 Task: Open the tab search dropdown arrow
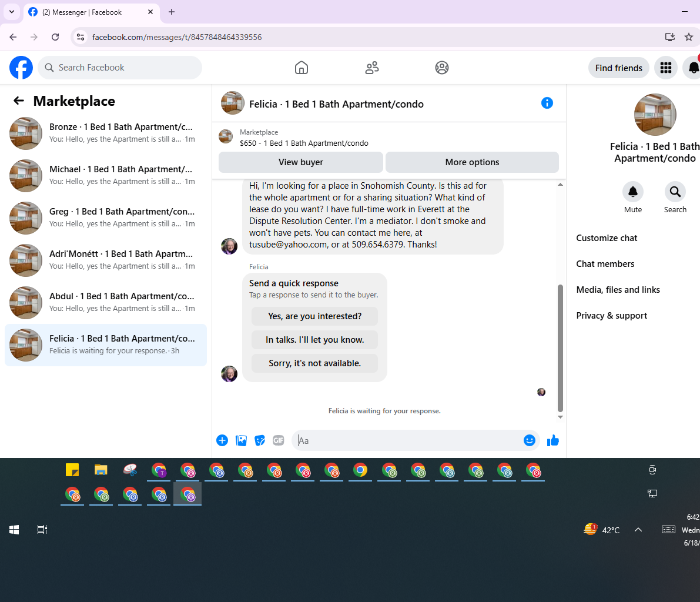click(12, 12)
